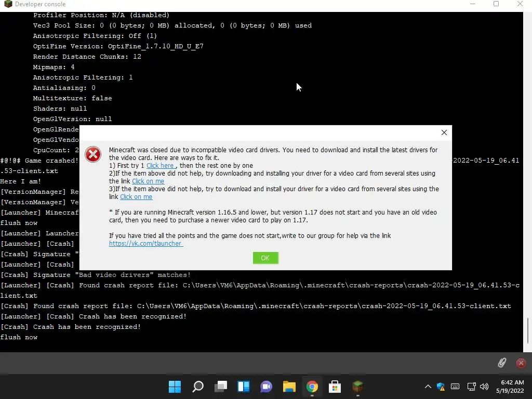
Task: Click the 'Antialiasing: 0' console line
Action: pyautogui.click(x=64, y=88)
